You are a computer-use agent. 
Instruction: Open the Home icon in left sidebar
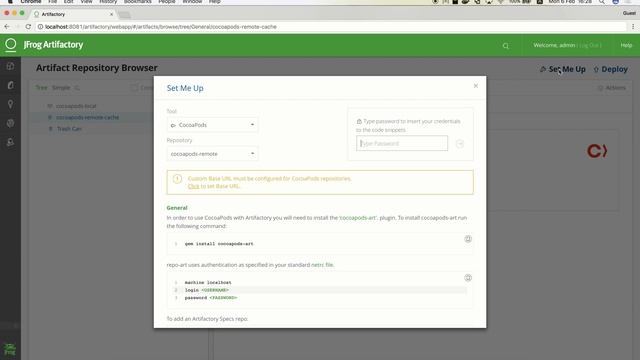(x=10, y=66)
